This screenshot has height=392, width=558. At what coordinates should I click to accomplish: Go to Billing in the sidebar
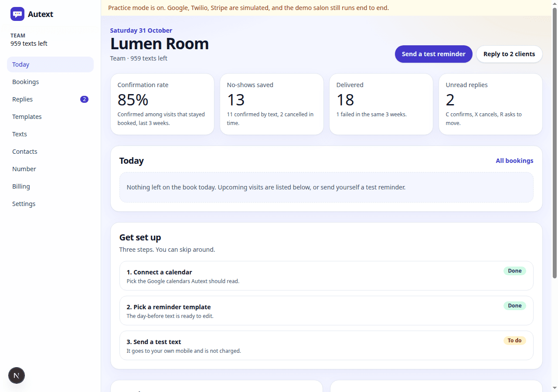[50, 186]
